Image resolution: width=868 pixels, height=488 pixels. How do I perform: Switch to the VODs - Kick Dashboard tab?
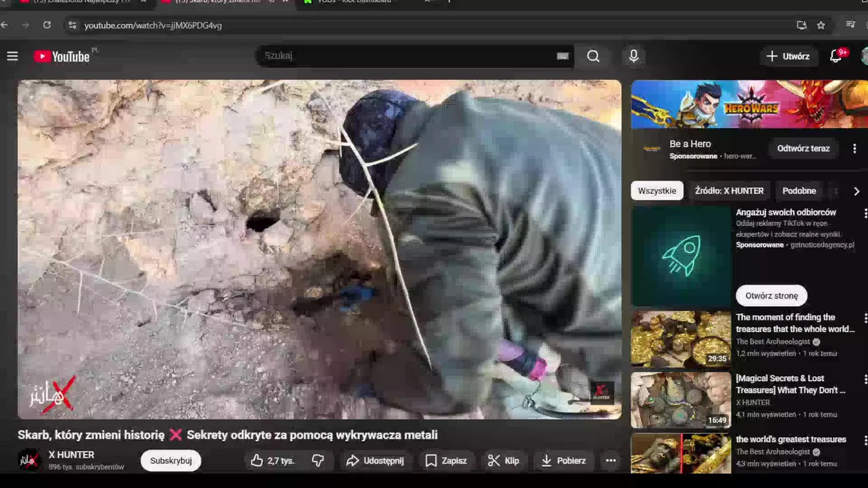coord(356,1)
